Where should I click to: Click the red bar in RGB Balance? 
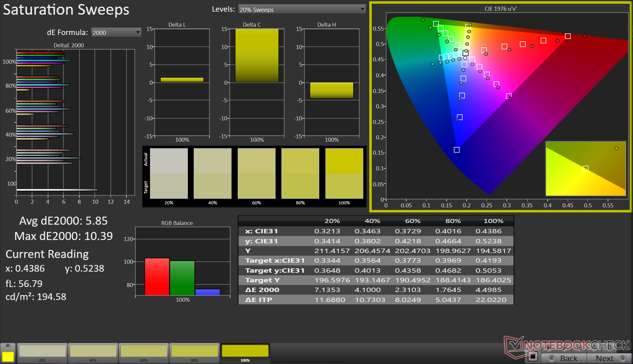157,277
